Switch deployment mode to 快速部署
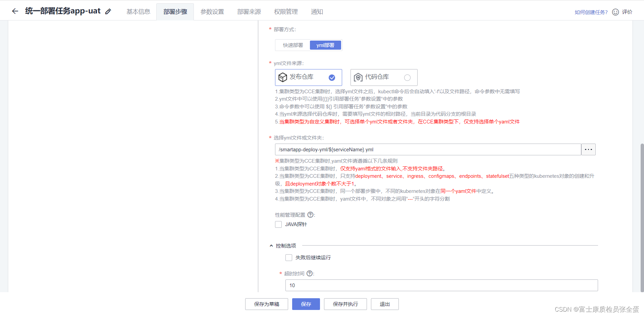 point(293,45)
